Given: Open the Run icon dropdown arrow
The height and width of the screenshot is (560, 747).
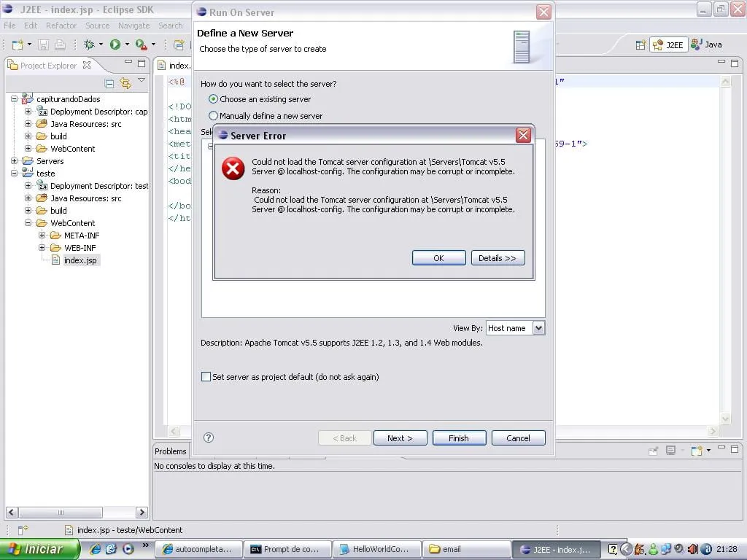Looking at the screenshot, I should (127, 44).
